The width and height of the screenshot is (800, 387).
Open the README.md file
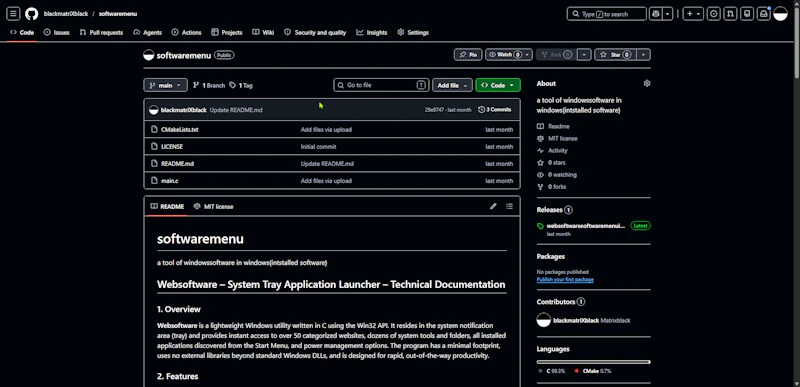[178, 164]
